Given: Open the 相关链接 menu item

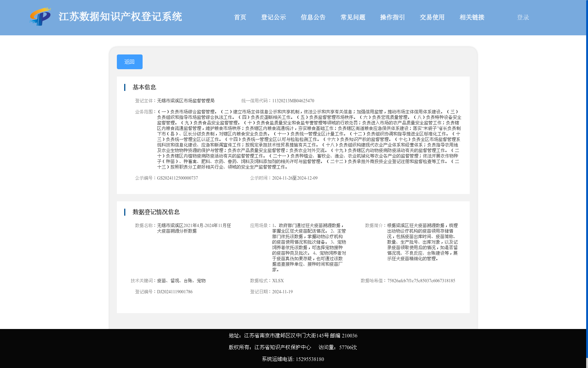Looking at the screenshot, I should 472,17.
